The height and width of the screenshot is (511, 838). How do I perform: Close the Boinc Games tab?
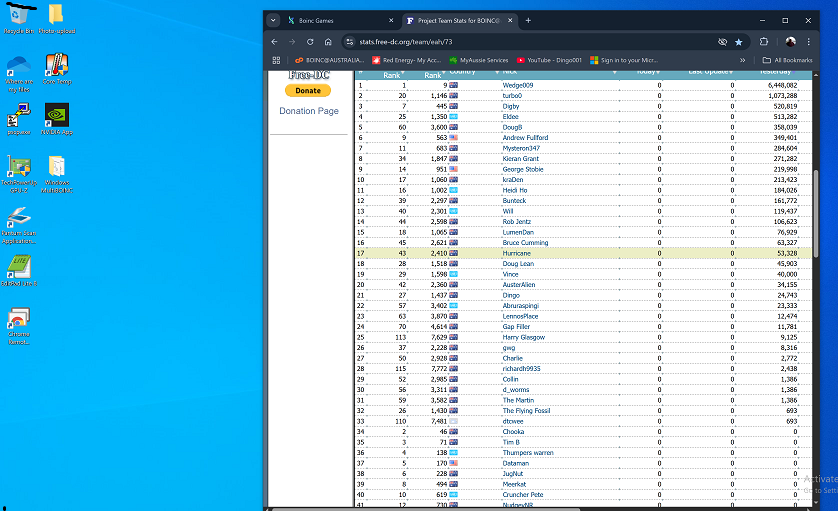[x=391, y=20]
